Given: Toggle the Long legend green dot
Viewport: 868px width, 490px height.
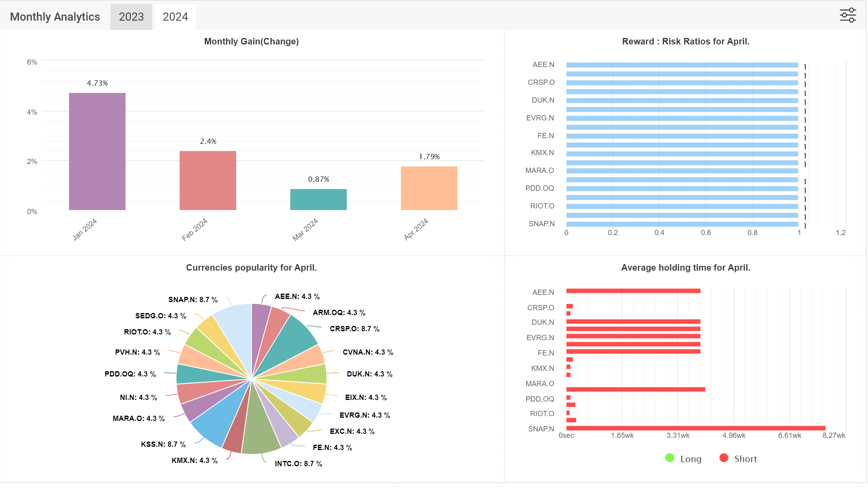Looking at the screenshot, I should click(x=670, y=458).
